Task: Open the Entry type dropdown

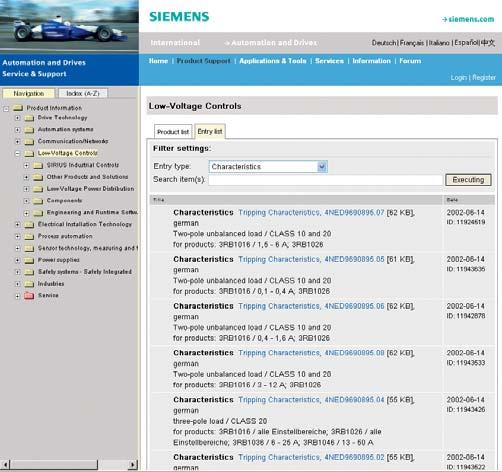Action: [x=322, y=167]
